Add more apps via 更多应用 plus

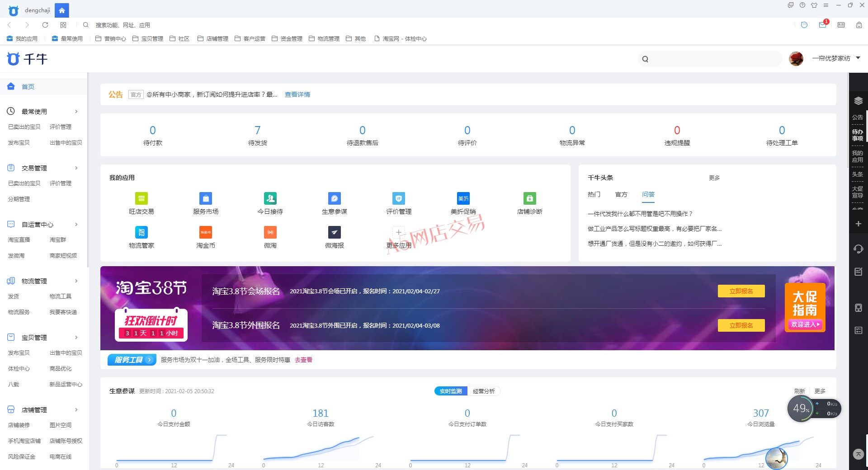pyautogui.click(x=399, y=232)
